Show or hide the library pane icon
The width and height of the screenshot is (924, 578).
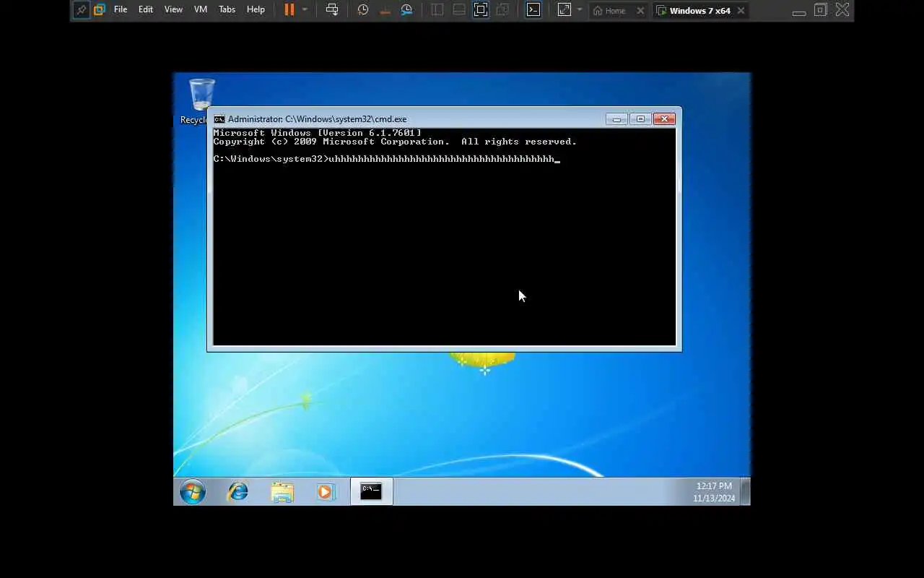point(437,10)
